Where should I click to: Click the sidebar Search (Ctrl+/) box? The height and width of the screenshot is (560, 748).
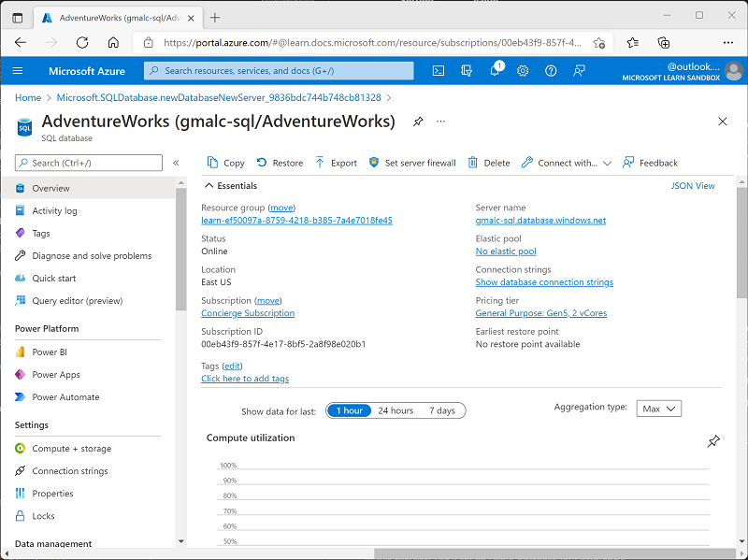click(89, 163)
